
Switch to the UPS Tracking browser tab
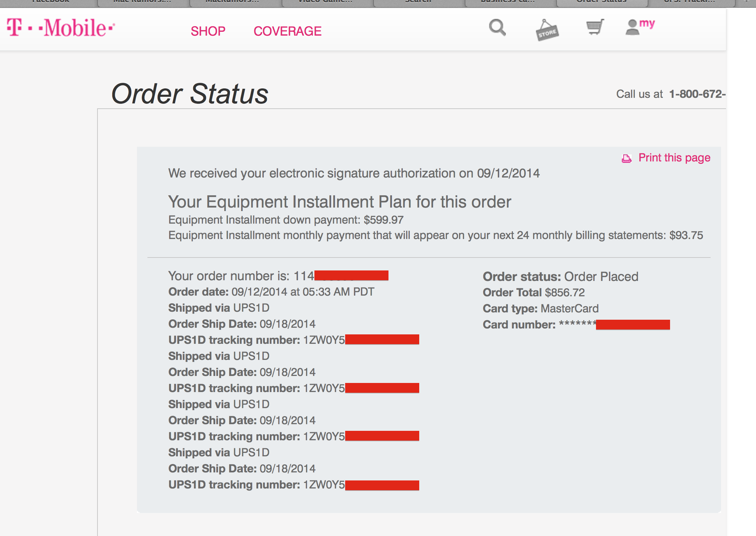coord(690,2)
